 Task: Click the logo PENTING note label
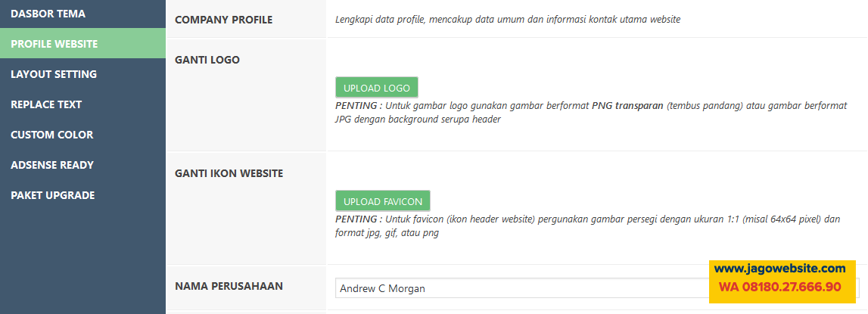358,106
